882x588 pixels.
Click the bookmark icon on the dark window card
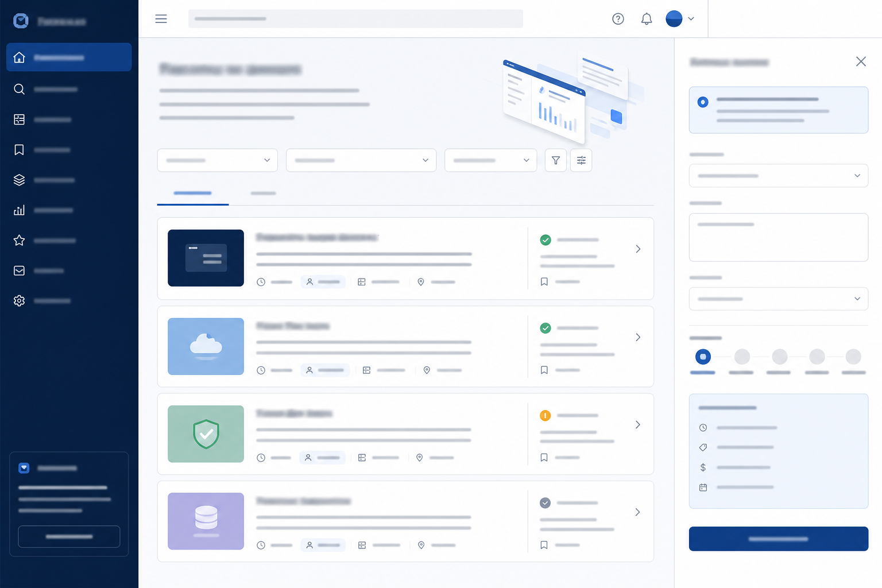pos(544,282)
